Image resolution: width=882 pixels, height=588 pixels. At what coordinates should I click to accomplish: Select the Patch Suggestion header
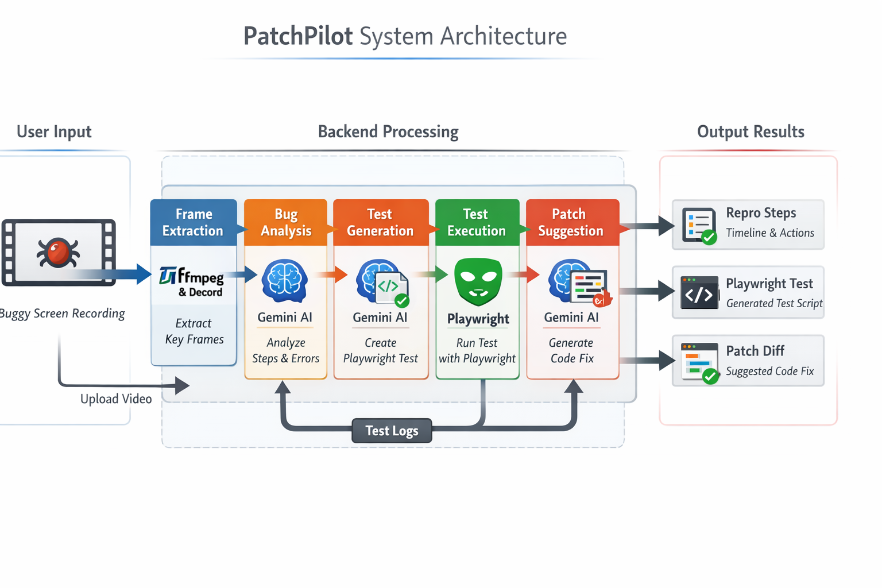(572, 223)
